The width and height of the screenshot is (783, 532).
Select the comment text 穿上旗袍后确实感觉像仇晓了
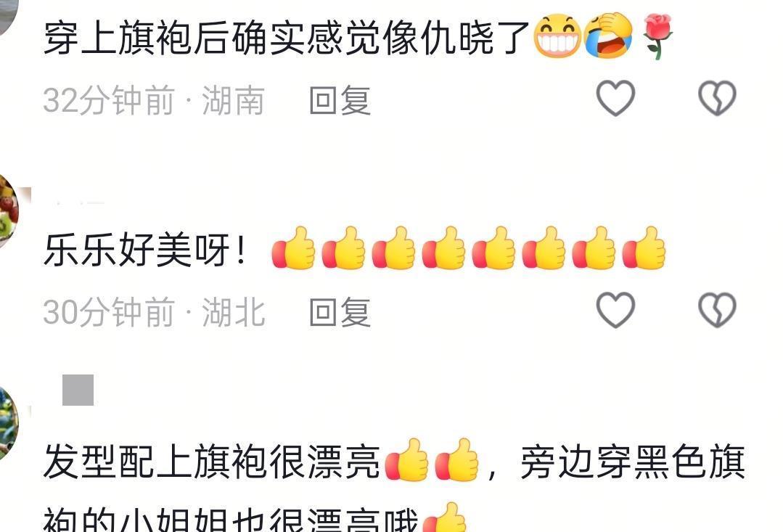click(287, 38)
